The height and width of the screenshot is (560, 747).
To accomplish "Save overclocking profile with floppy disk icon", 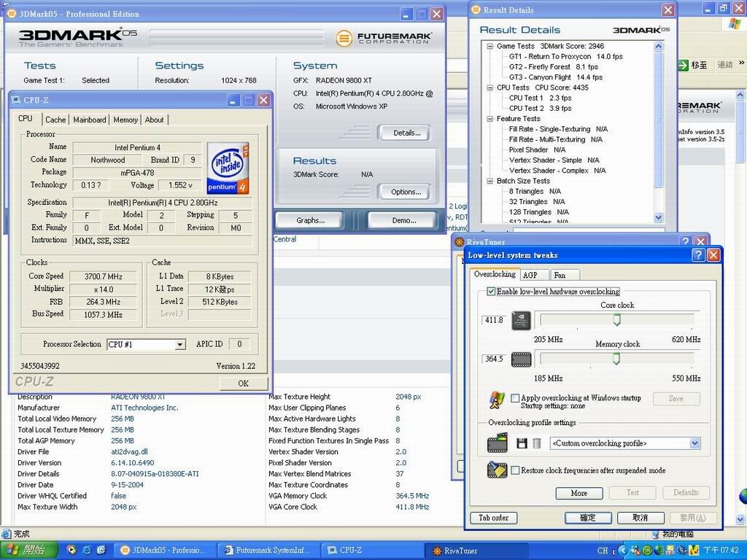I will coord(522,443).
